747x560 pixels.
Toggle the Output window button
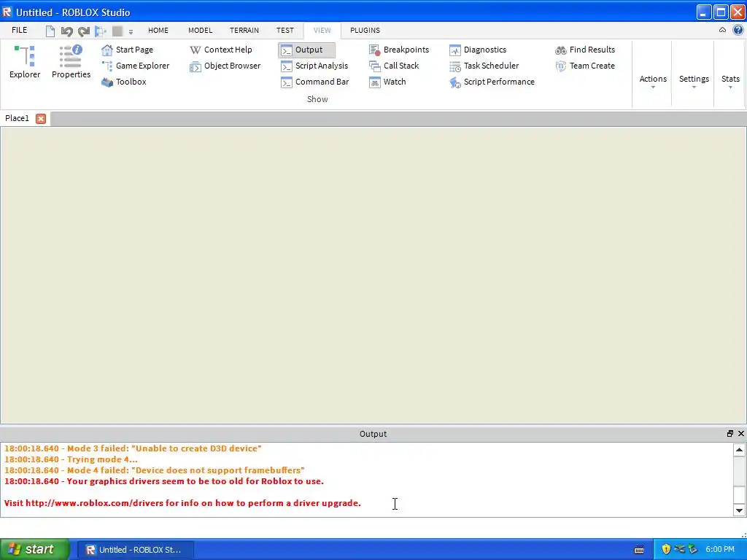pos(307,50)
